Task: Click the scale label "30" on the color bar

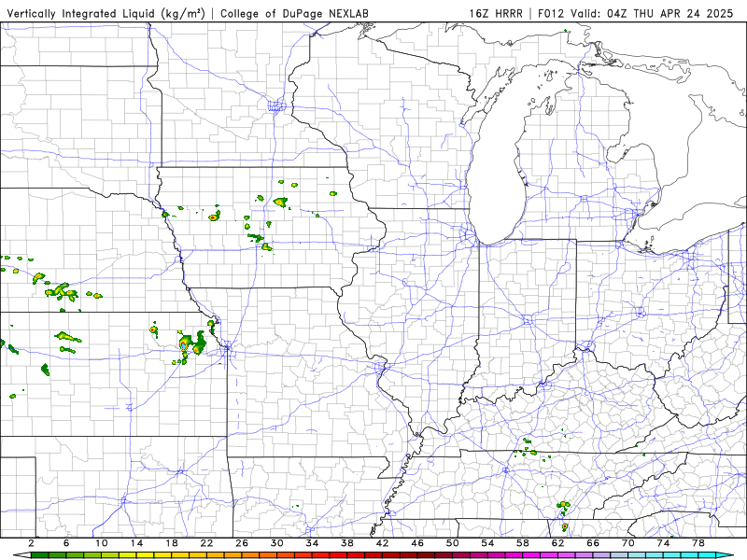Action: (x=277, y=543)
